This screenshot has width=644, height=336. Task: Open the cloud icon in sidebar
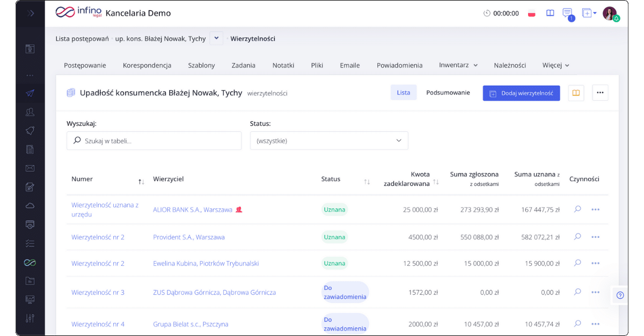(x=30, y=206)
